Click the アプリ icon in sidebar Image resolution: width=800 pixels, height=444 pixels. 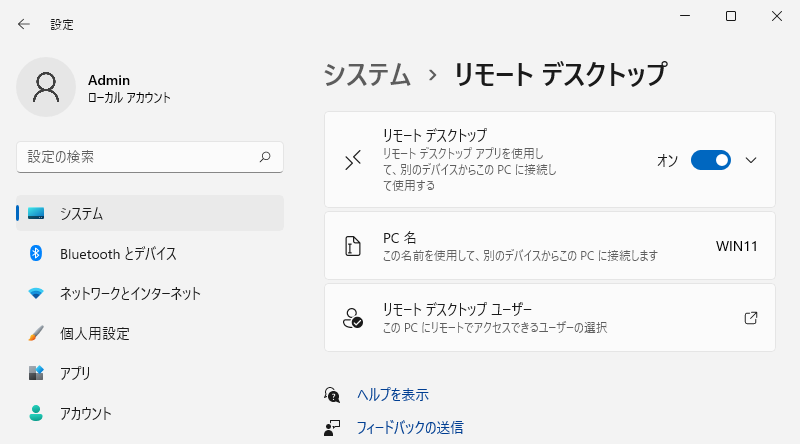click(36, 373)
